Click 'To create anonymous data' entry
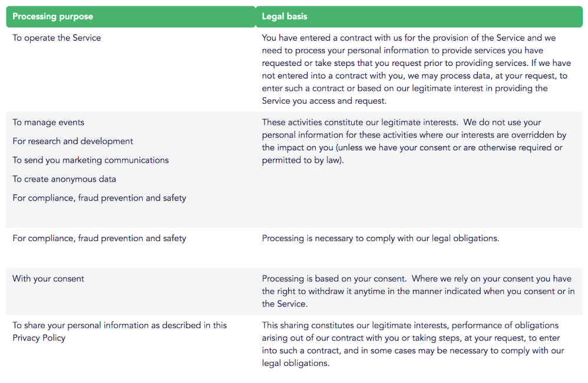The height and width of the screenshot is (383, 588). click(64, 179)
